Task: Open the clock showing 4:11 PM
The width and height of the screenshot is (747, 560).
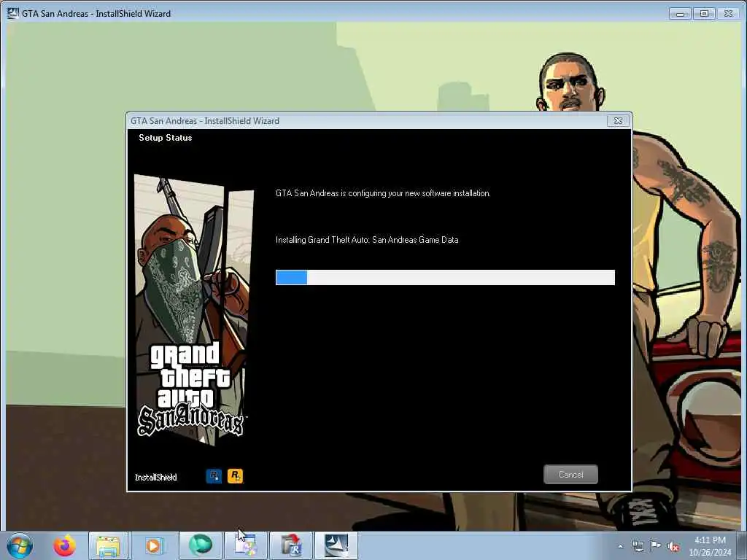Action: pyautogui.click(x=710, y=546)
